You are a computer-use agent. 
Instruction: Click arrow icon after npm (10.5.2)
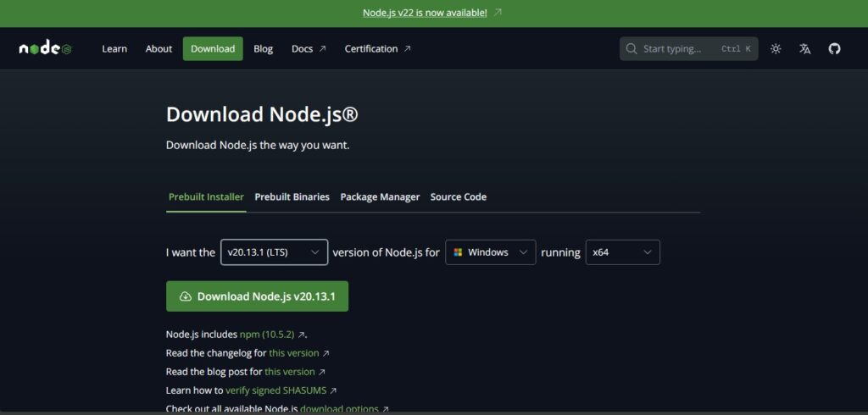tap(301, 335)
